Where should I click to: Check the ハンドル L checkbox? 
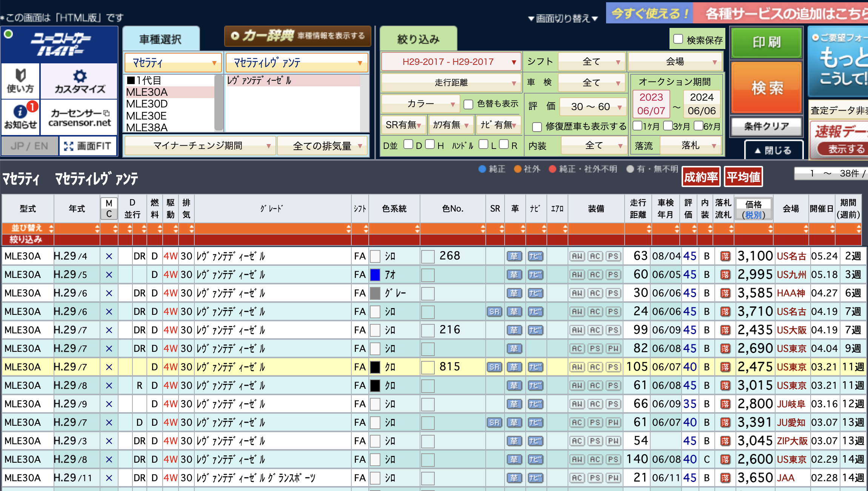[483, 144]
